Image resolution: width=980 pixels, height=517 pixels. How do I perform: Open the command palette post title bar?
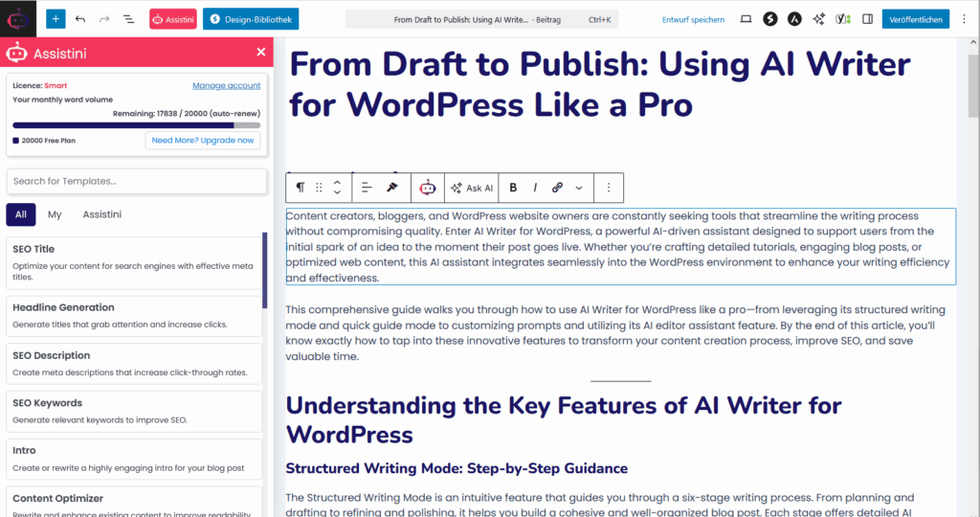coord(482,19)
